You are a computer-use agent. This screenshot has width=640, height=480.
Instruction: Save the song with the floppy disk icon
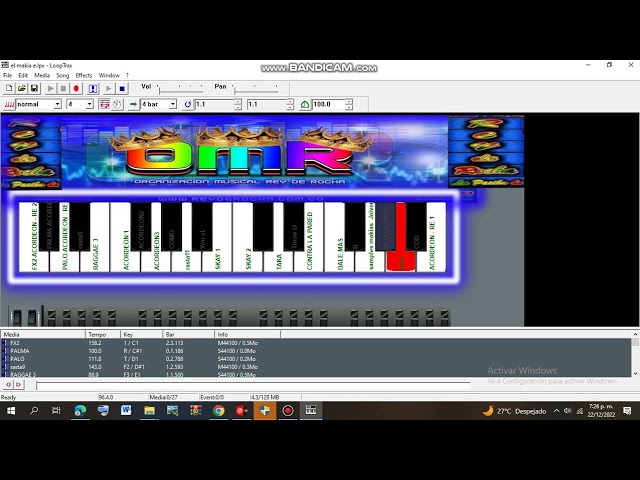34,88
